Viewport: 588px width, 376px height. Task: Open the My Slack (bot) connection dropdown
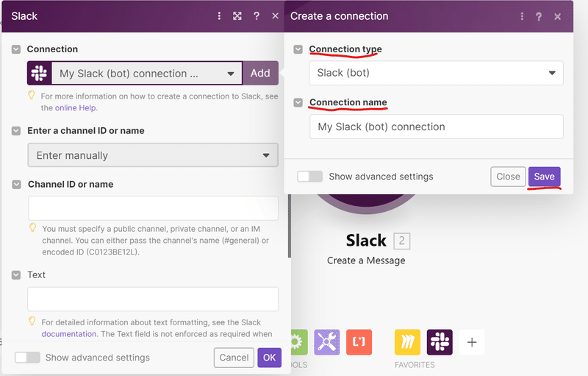click(147, 73)
